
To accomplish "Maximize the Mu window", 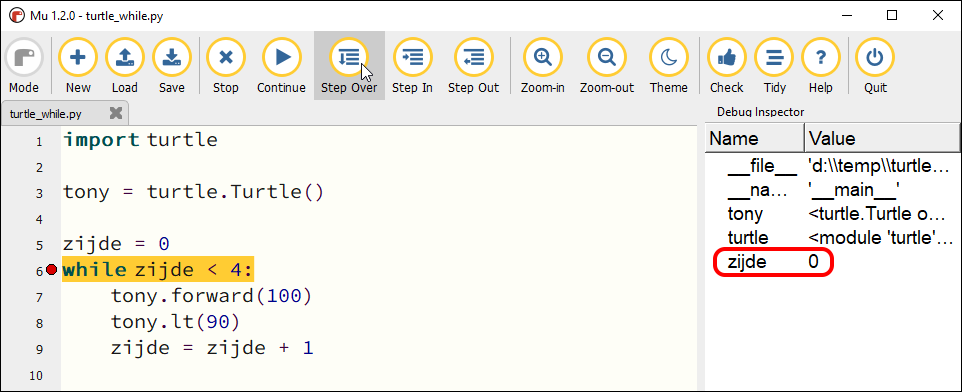I will [892, 16].
